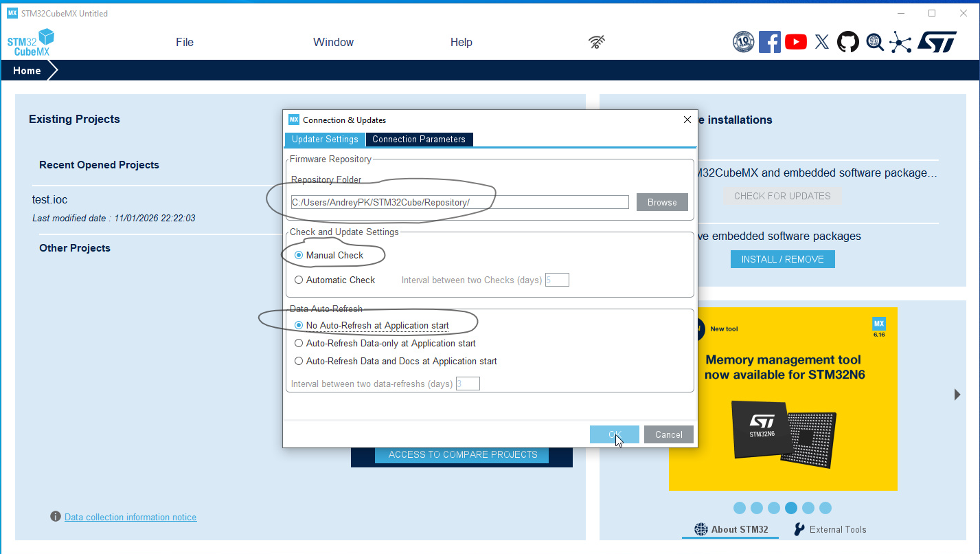
Task: Click the Data Auto-Refresh group label
Action: tap(326, 309)
